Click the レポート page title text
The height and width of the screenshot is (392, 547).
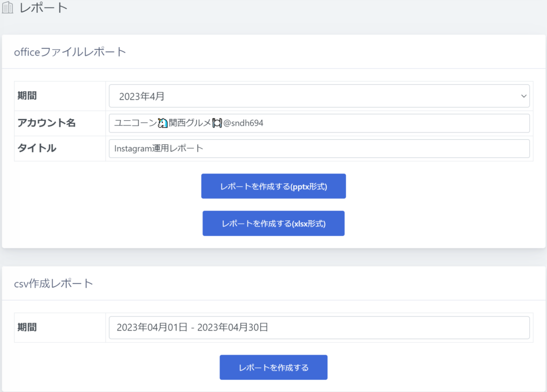[44, 8]
